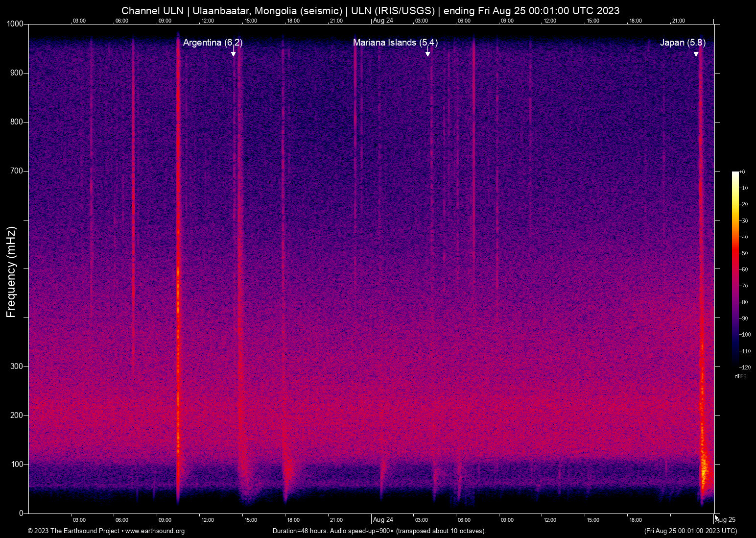Click the arrow marker below Japan (5.8)
The height and width of the screenshot is (538, 756).
tap(696, 52)
